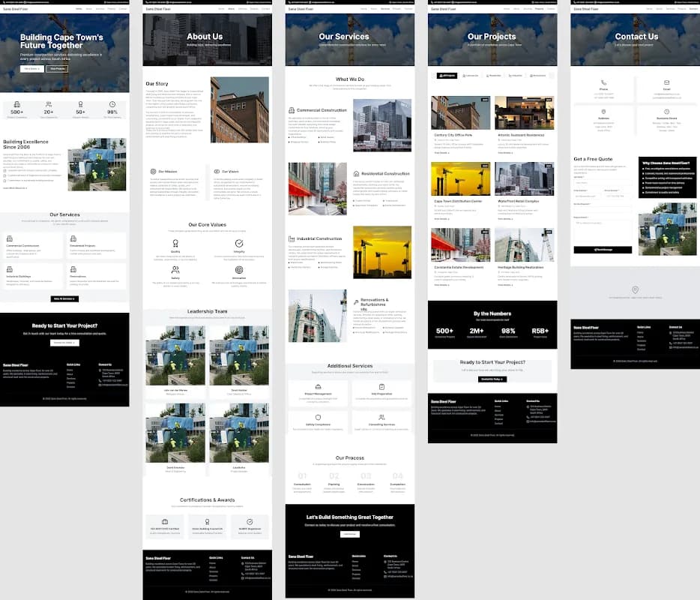700x600 pixels.
Task: Click the Our Mission target icon
Action: click(x=153, y=172)
